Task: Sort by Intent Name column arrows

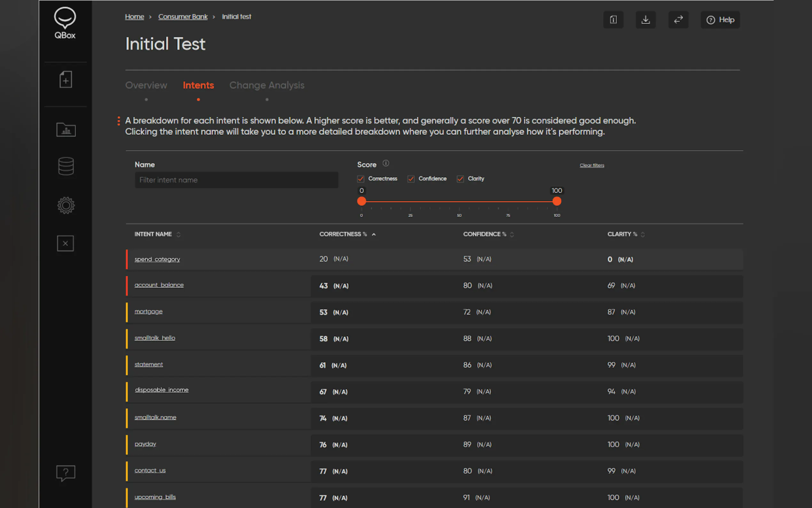Action: point(179,234)
